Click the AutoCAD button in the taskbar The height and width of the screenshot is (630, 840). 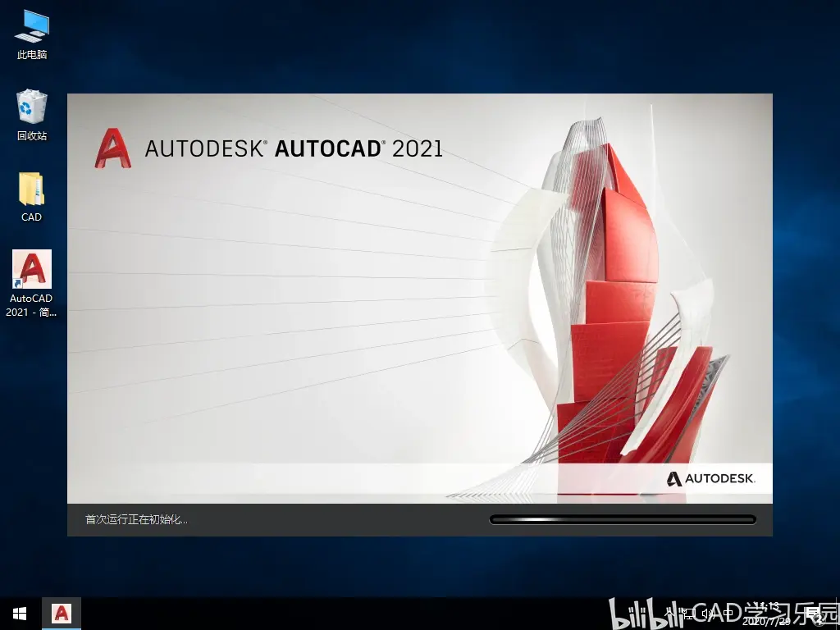[x=62, y=614]
